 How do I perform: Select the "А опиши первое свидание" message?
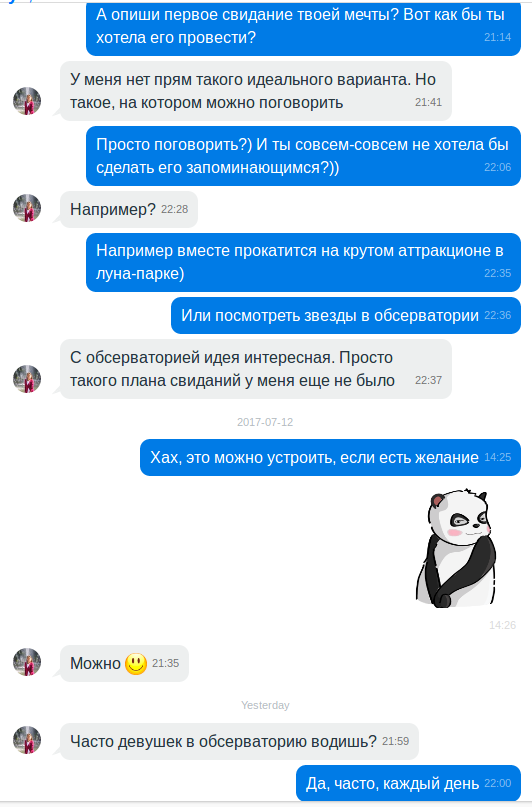(x=304, y=28)
